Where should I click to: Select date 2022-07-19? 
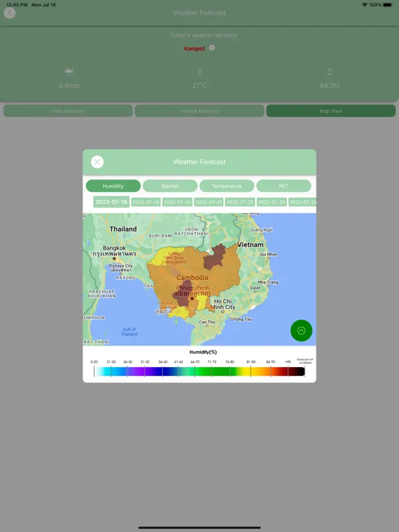[146, 202]
